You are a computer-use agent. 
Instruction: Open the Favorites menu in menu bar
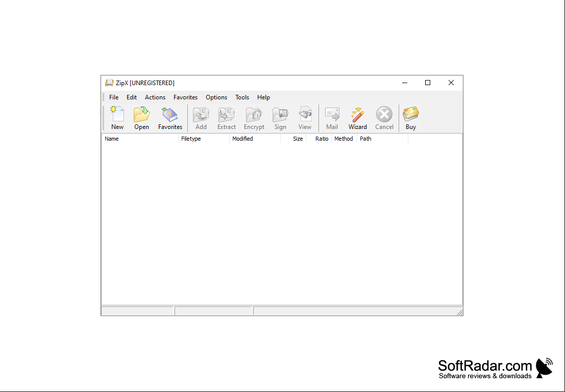[x=186, y=97]
